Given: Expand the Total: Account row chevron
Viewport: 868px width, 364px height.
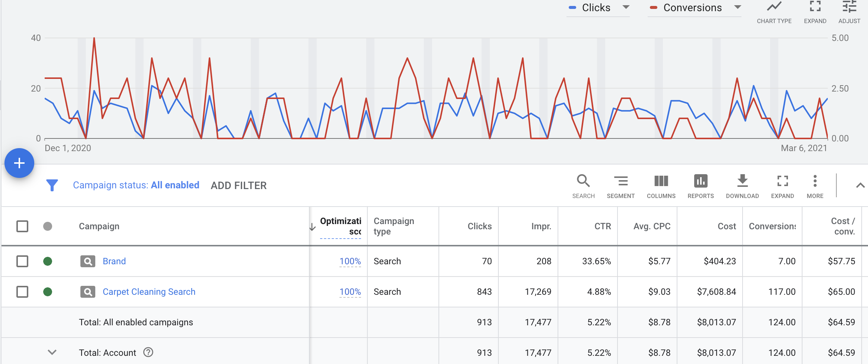Looking at the screenshot, I should coord(52,352).
